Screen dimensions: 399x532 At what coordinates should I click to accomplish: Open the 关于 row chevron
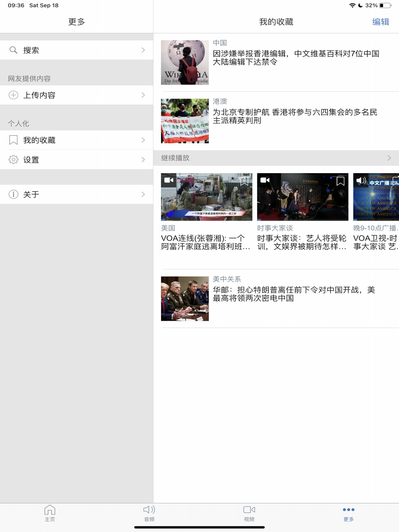(143, 194)
